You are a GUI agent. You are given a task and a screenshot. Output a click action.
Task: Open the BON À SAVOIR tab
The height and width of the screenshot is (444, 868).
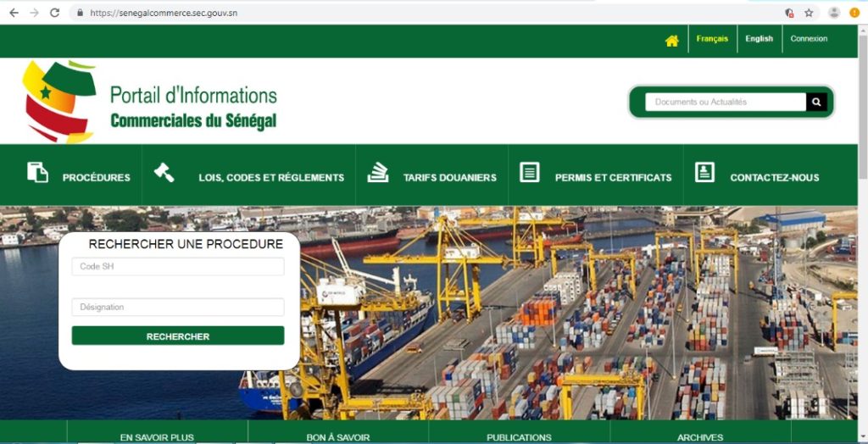coord(337,437)
